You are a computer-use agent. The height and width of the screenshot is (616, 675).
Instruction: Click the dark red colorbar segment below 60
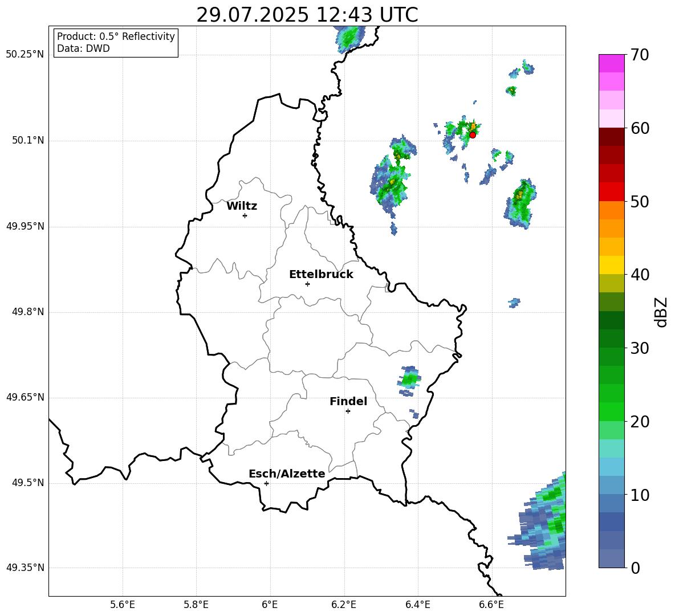[x=611, y=137]
